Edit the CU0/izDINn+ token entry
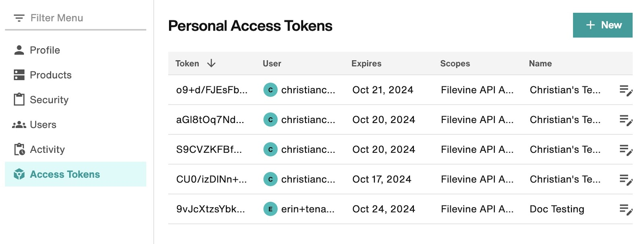The width and height of the screenshot is (644, 244). (626, 180)
